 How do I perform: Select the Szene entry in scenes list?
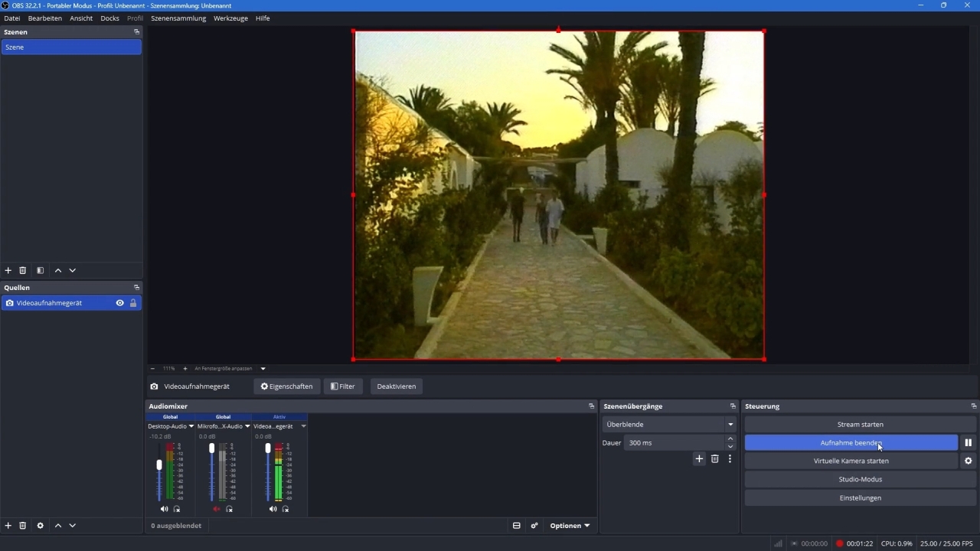71,47
